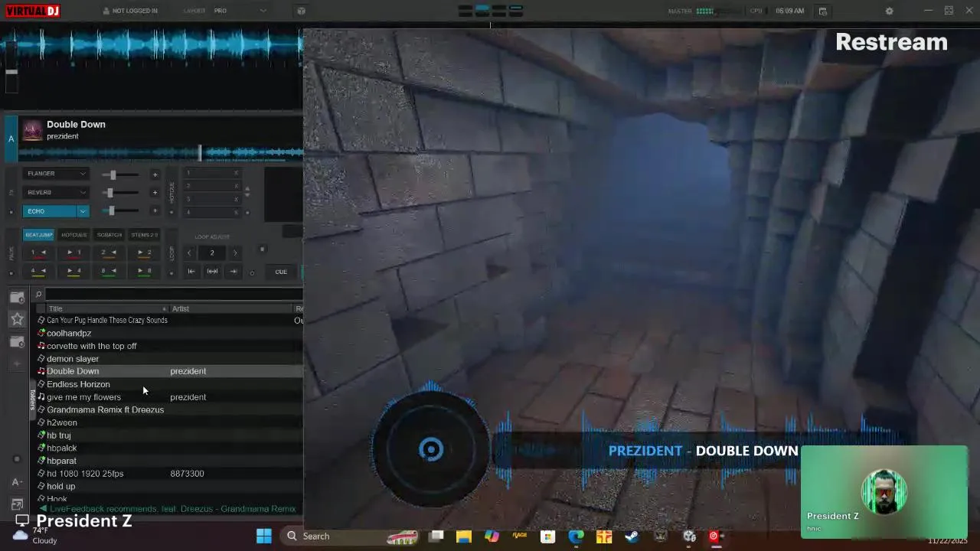Click the circular icon in top bar
Screen dimensions: 980x551
(301, 11)
